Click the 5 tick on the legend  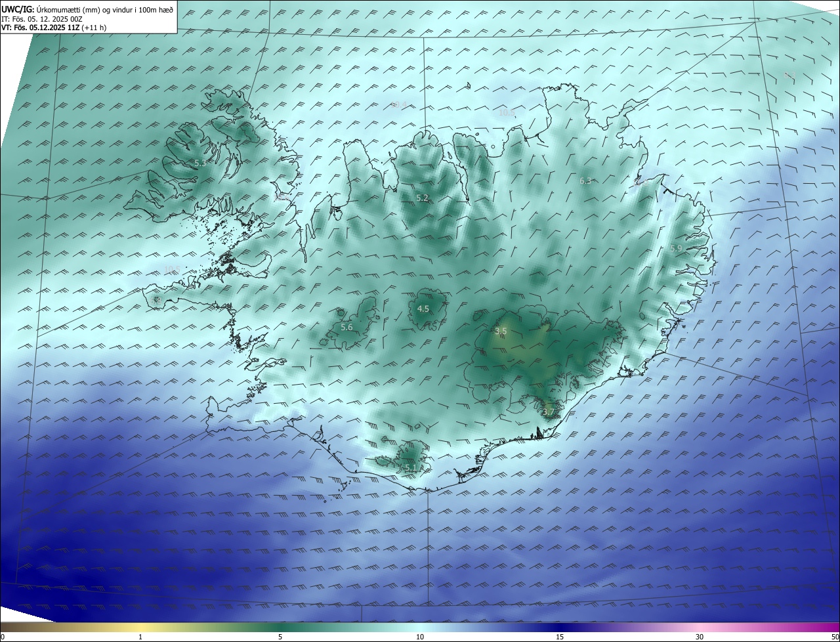pos(280,637)
